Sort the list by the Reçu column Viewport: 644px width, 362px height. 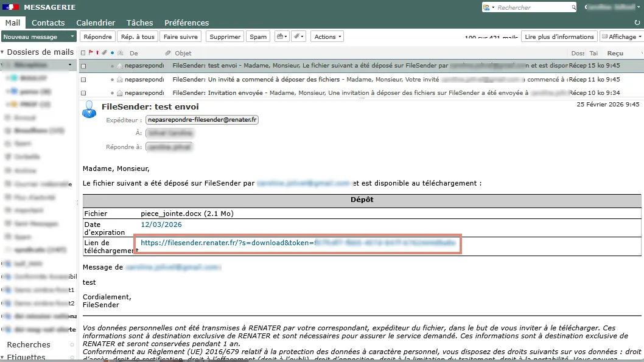[x=615, y=53]
